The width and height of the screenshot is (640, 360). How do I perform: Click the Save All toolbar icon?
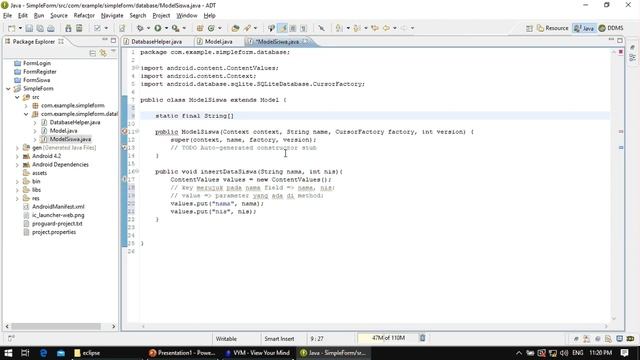click(x=40, y=28)
